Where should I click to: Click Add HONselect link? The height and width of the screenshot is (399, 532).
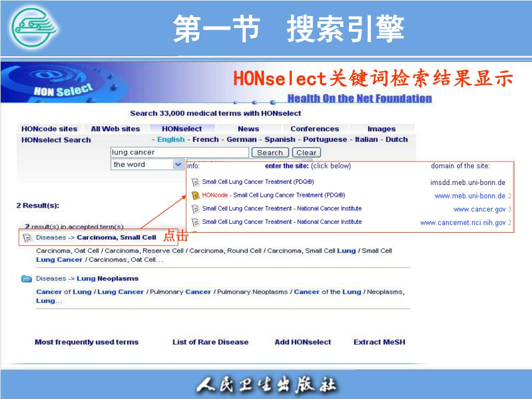303,342
